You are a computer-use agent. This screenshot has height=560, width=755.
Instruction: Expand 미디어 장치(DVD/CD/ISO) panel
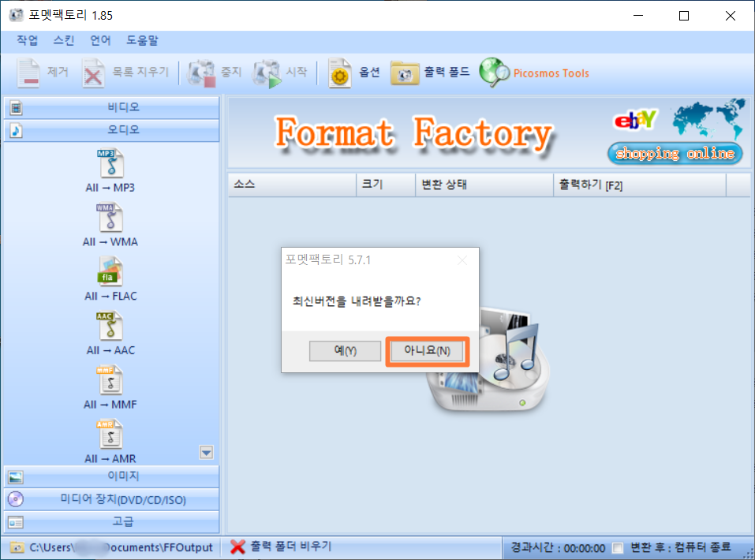[112, 499]
